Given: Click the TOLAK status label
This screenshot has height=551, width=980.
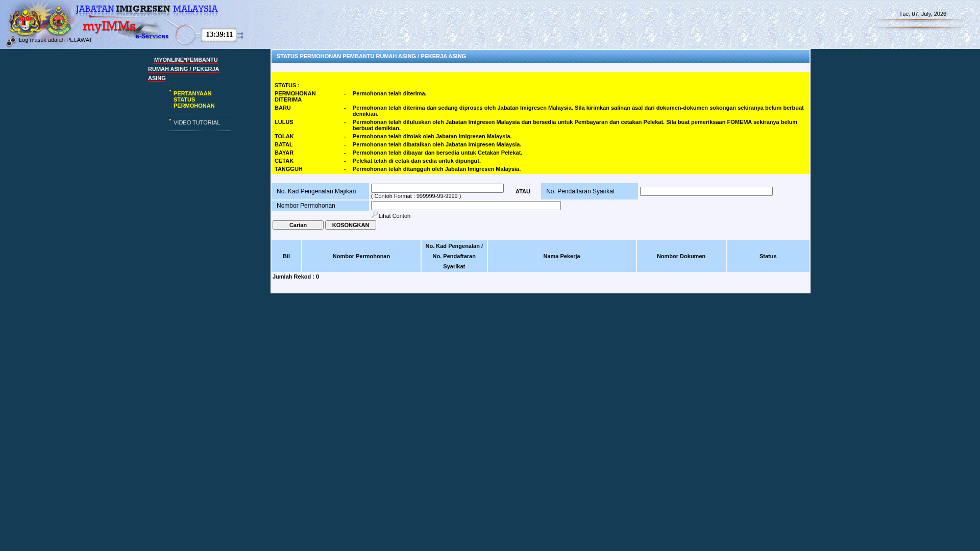Looking at the screenshot, I should tap(284, 136).
